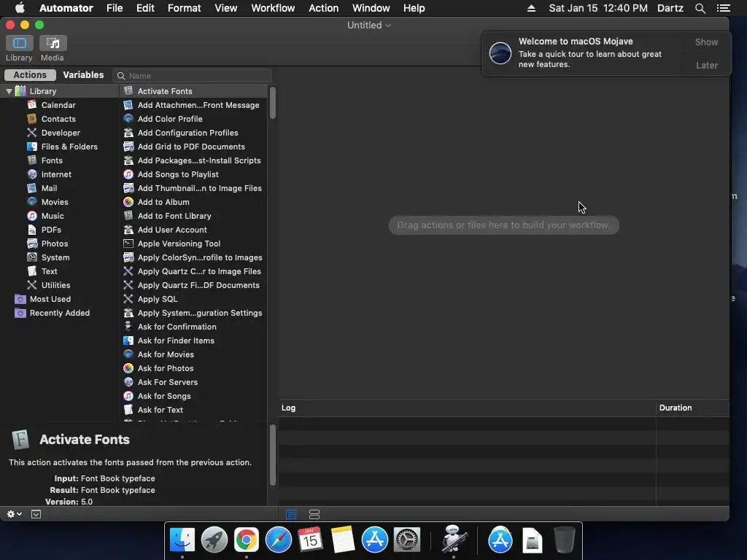Switch to the Actions tab
The height and width of the screenshot is (560, 747).
(x=30, y=75)
